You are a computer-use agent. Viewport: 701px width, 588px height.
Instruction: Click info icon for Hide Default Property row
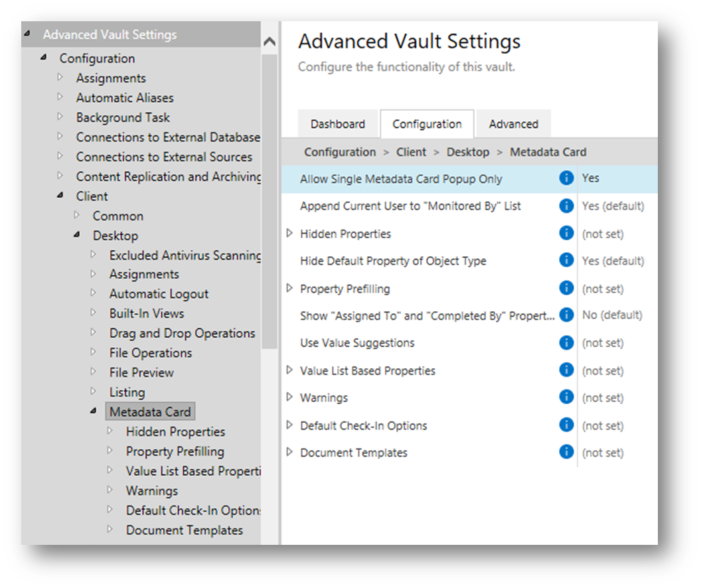click(566, 261)
